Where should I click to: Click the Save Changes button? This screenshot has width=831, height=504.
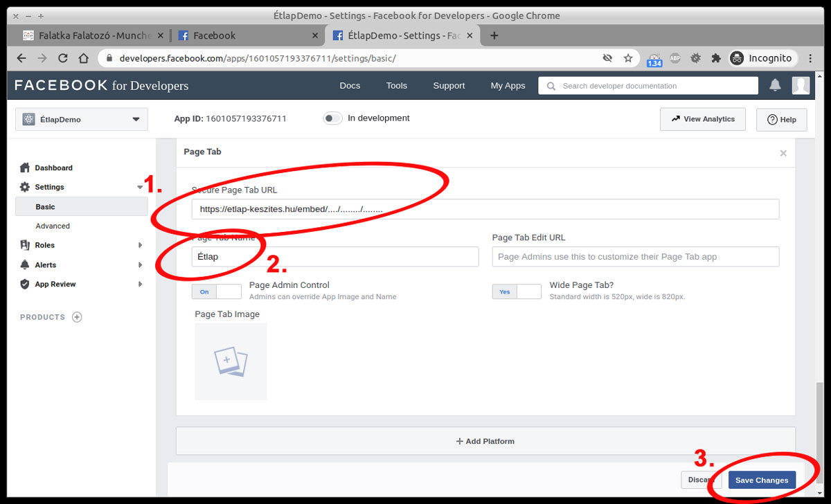(762, 480)
